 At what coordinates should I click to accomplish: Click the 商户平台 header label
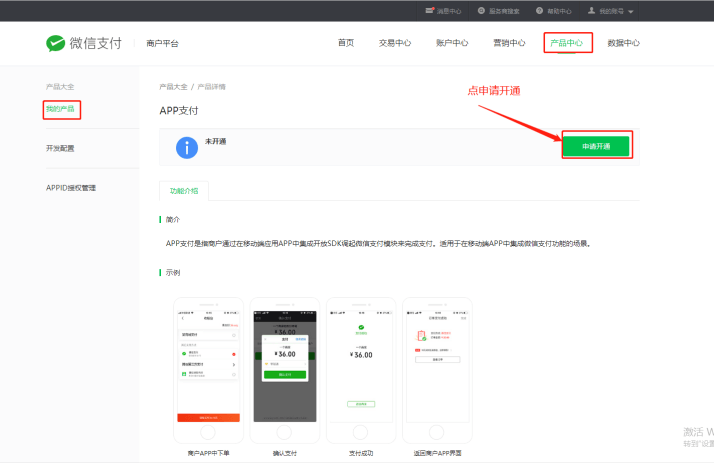point(163,43)
